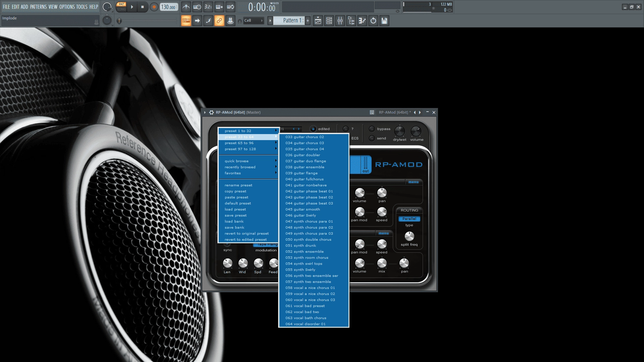
Task: Choose revert to original preset
Action: point(249,233)
